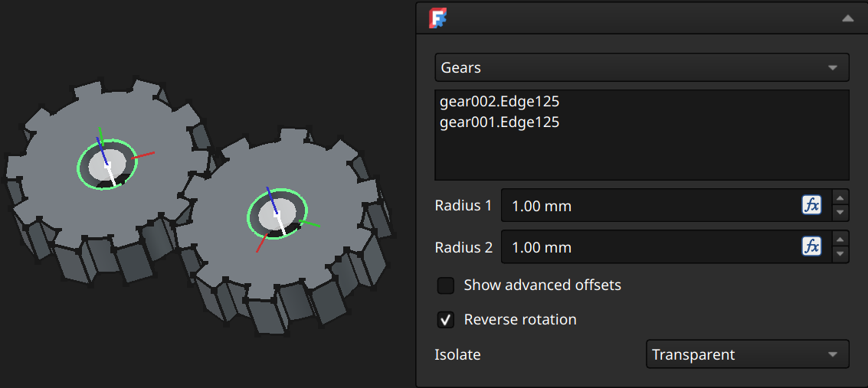The height and width of the screenshot is (388, 868).
Task: Click the FreeCAD logo icon in panel header
Action: click(438, 18)
